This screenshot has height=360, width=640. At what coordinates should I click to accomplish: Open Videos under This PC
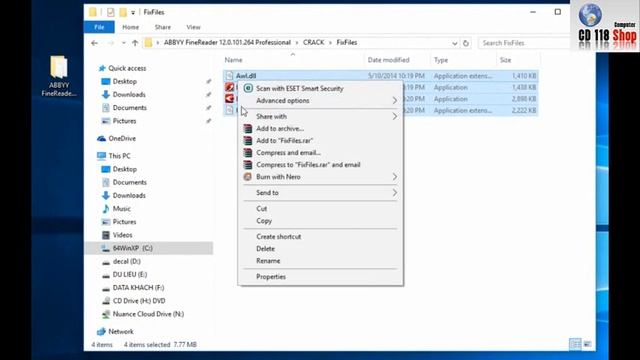pyautogui.click(x=122, y=235)
